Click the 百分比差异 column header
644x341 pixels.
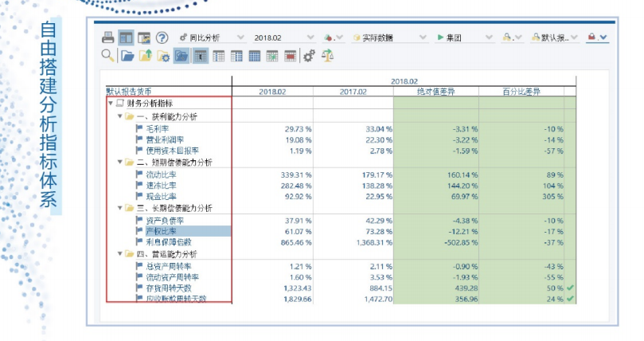521,92
